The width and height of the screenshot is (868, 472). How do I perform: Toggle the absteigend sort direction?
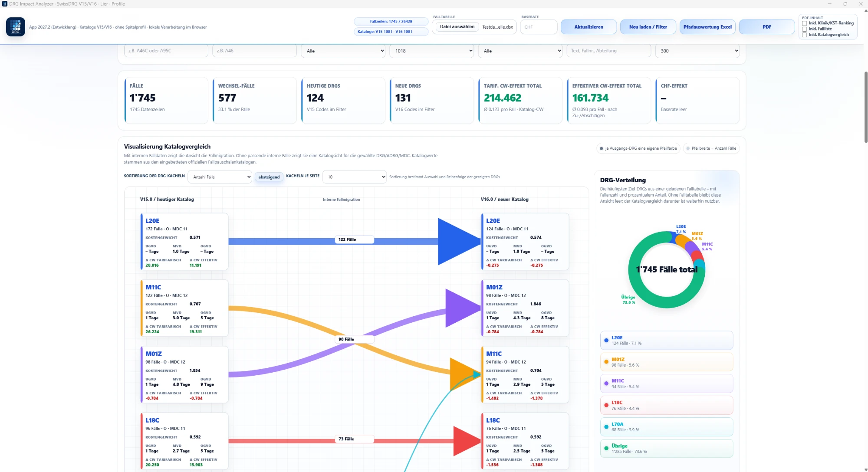269,177
